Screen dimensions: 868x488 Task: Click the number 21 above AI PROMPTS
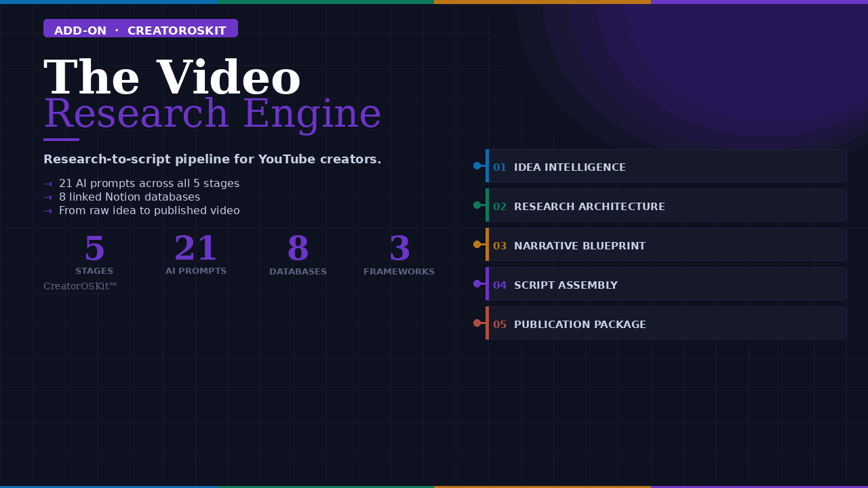pyautogui.click(x=196, y=249)
